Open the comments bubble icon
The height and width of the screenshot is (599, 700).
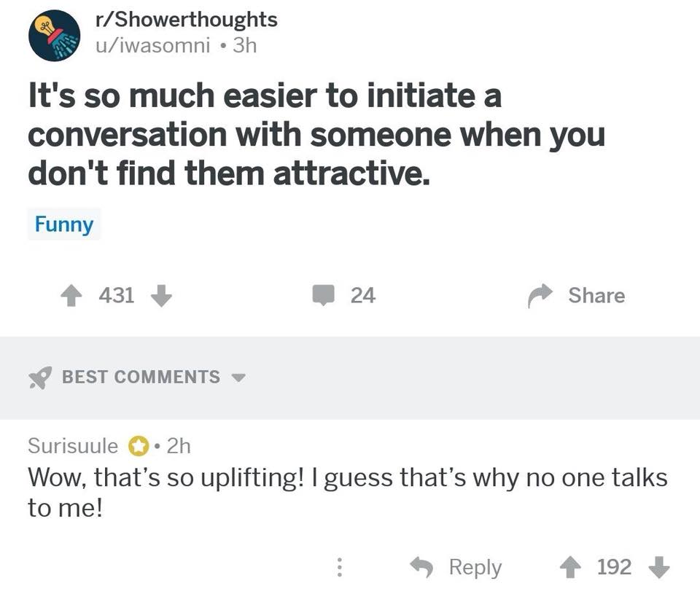click(323, 295)
